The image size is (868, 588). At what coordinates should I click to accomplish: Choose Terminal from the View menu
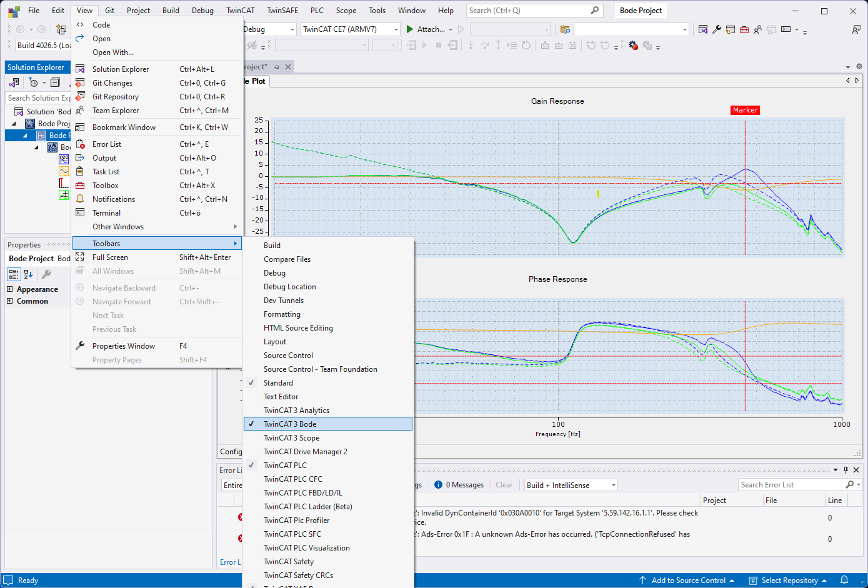tap(157, 212)
